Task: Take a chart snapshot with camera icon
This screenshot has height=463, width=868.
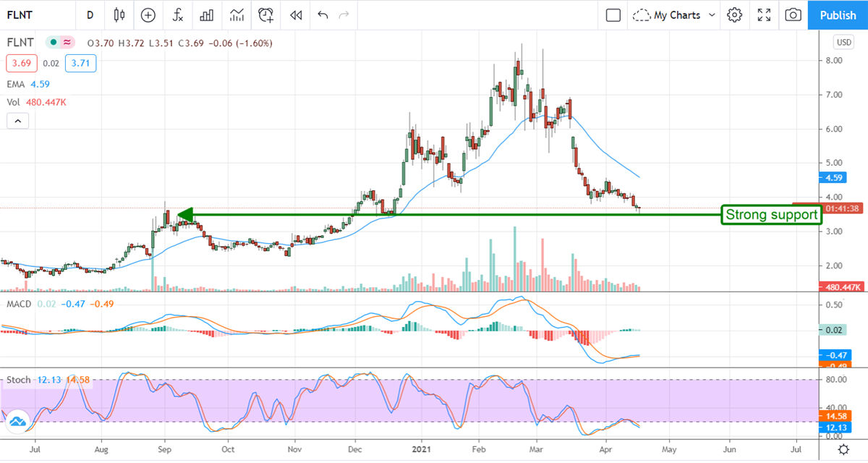Action: 793,14
